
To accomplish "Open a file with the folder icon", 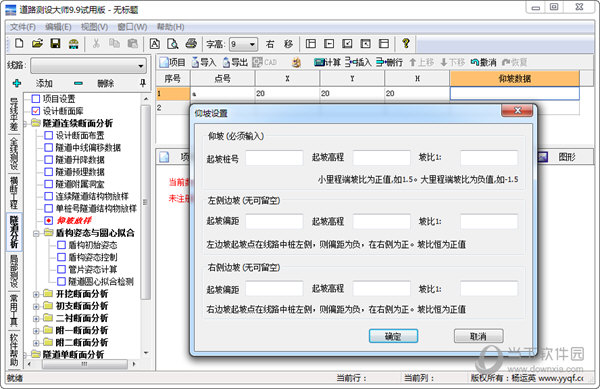I will pos(37,44).
